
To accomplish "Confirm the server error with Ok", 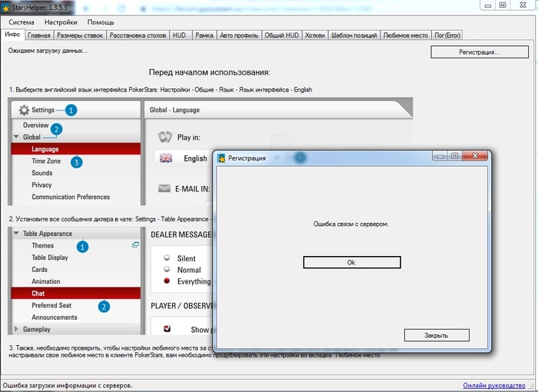I will click(352, 263).
